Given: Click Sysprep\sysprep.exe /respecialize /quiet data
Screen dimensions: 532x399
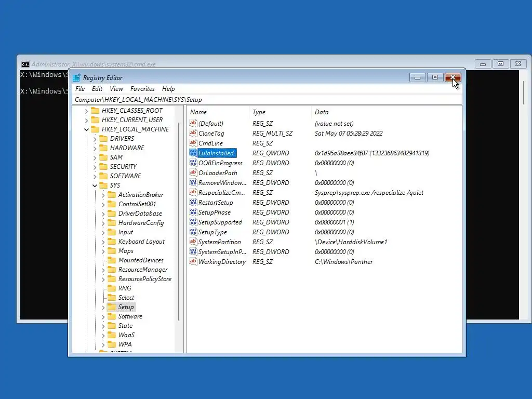Looking at the screenshot, I should (369, 193).
